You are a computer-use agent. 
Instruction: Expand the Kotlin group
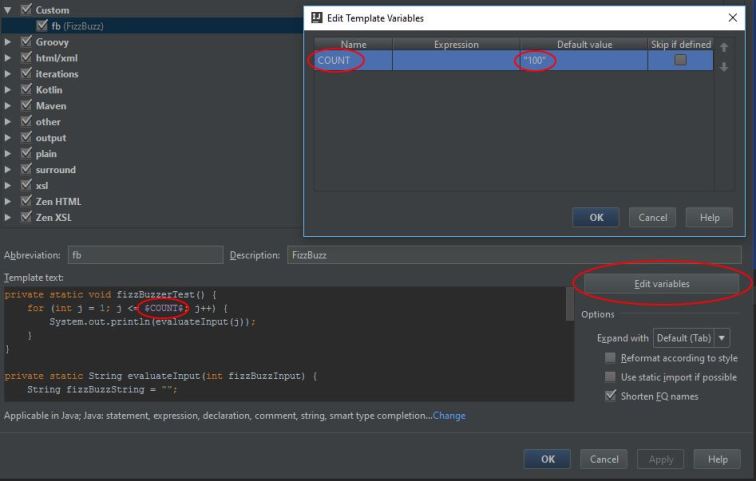[x=8, y=90]
